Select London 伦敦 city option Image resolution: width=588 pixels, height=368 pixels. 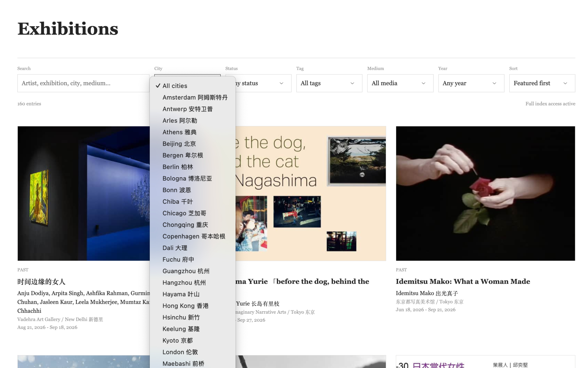tap(192, 352)
